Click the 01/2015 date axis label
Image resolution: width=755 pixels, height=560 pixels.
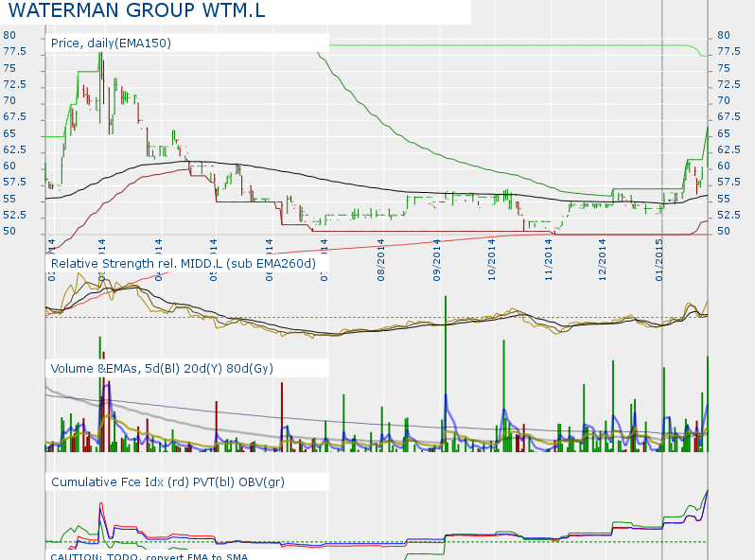(659, 260)
